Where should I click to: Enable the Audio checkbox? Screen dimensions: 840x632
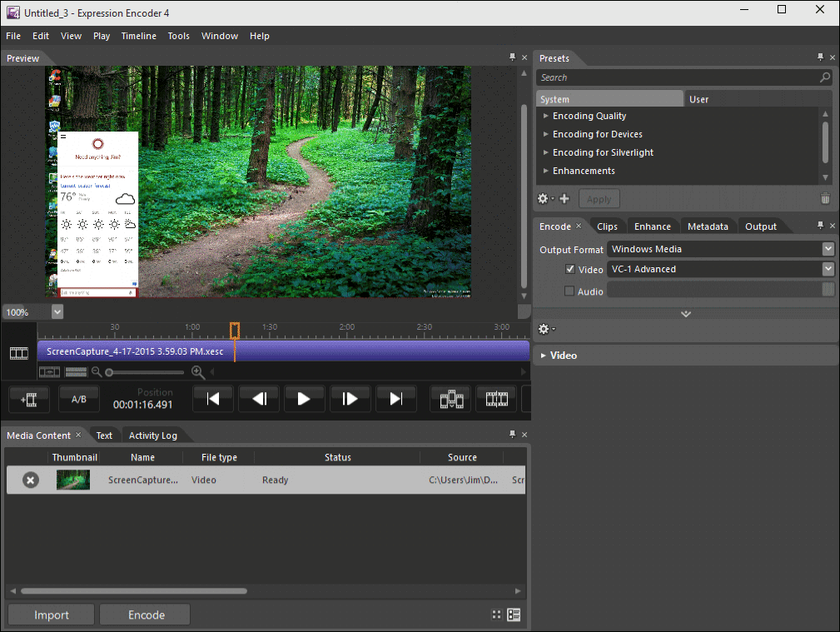click(569, 291)
